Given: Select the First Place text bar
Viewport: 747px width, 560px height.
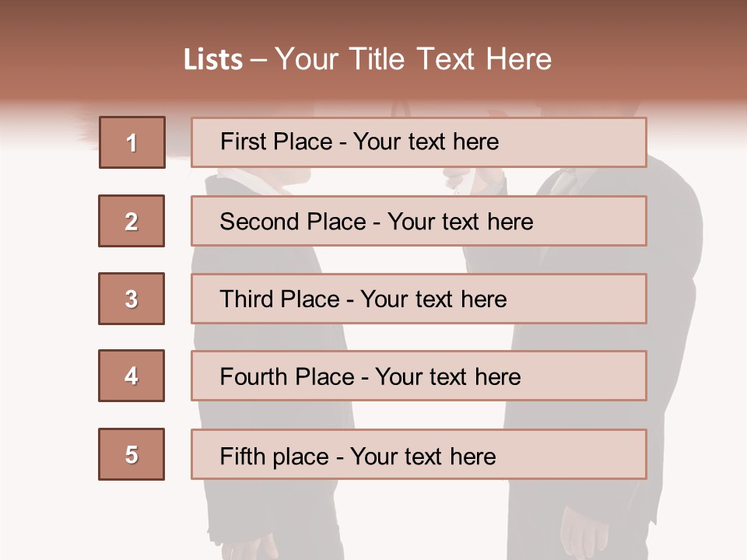Looking at the screenshot, I should tap(419, 142).
